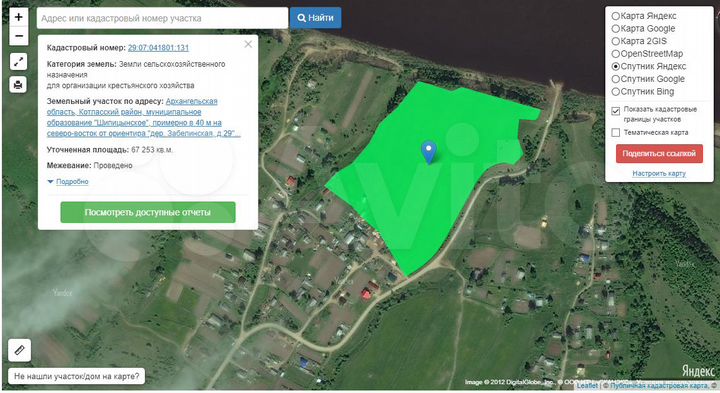Click Не нашли участок/дом на карте? button
This screenshot has height=393, width=720.
coord(76,376)
